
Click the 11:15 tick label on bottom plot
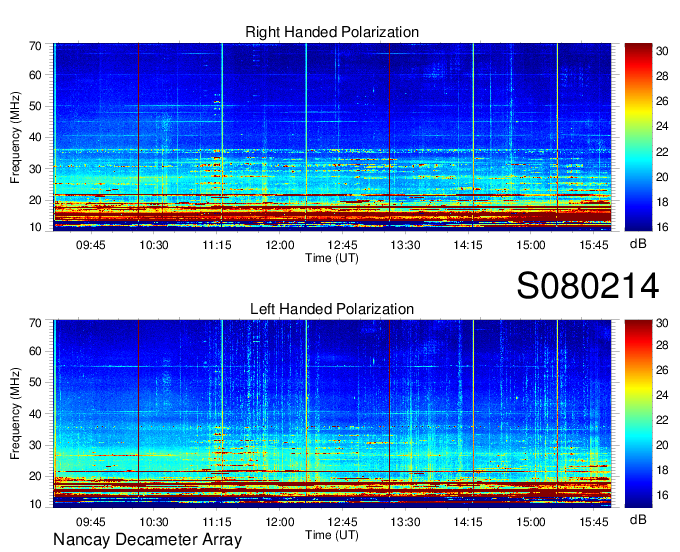[217, 522]
